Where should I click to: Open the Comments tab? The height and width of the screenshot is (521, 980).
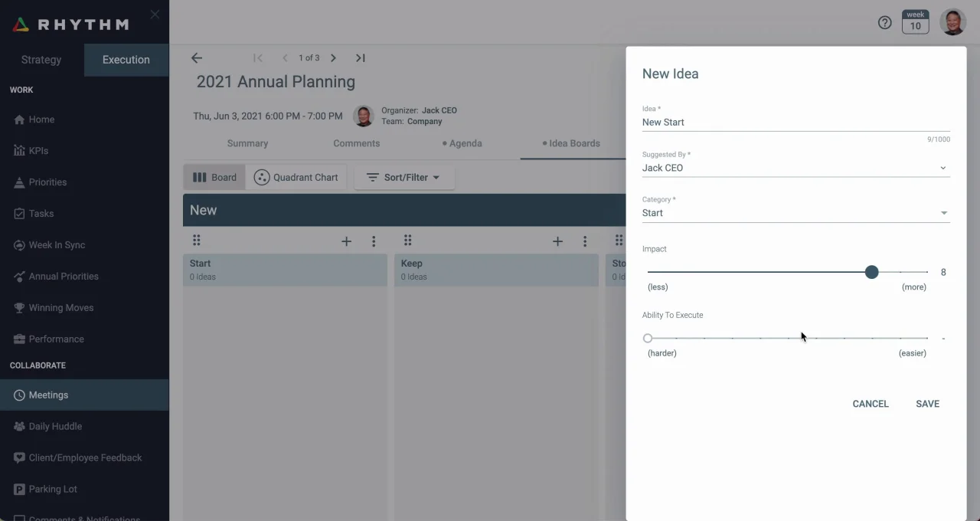[356, 143]
